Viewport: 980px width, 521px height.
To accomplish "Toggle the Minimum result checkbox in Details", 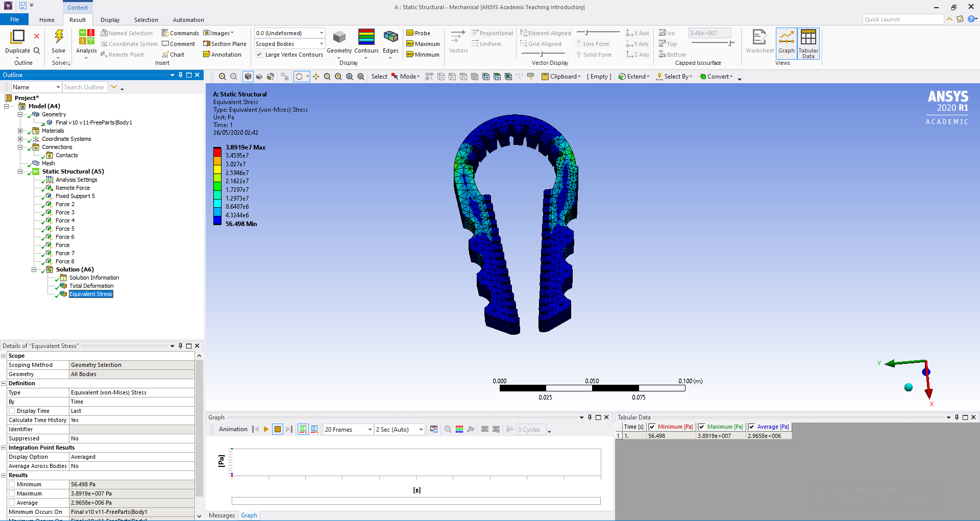I will (x=12, y=484).
